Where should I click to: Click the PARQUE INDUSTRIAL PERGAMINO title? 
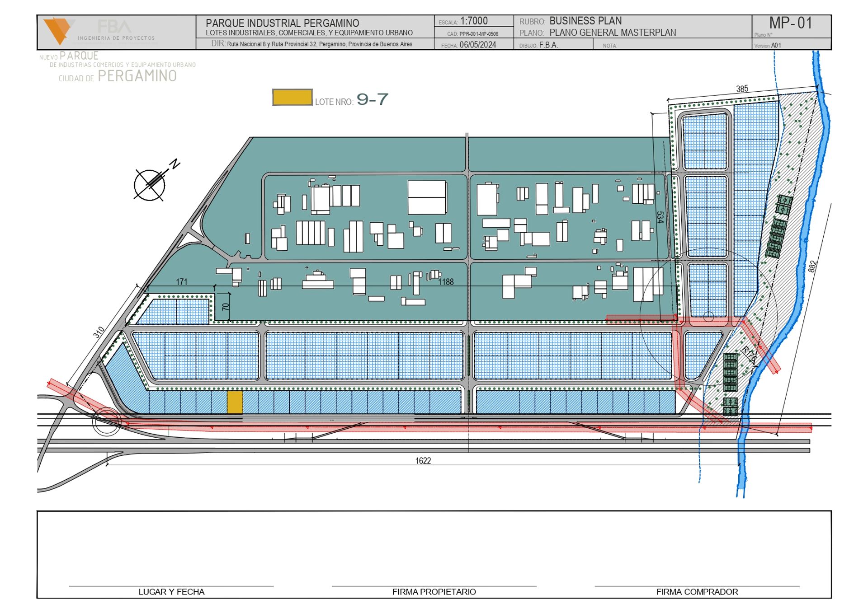pyautogui.click(x=283, y=23)
